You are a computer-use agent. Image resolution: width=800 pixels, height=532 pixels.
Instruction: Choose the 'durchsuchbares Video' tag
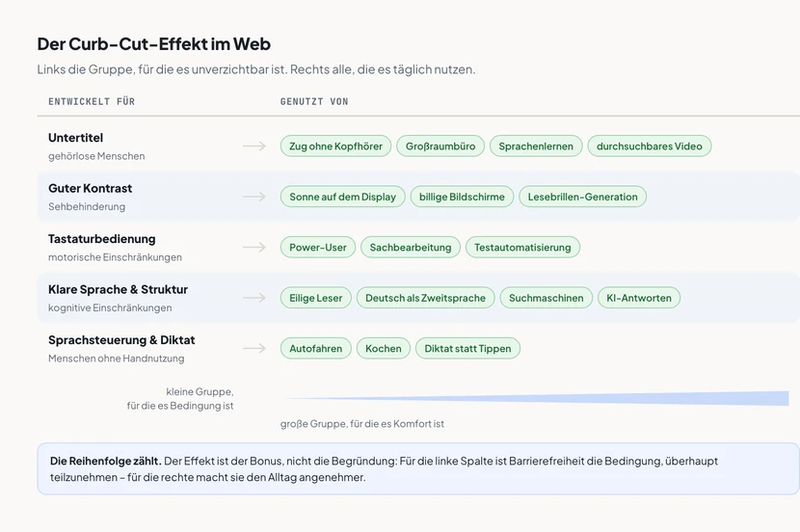649,146
